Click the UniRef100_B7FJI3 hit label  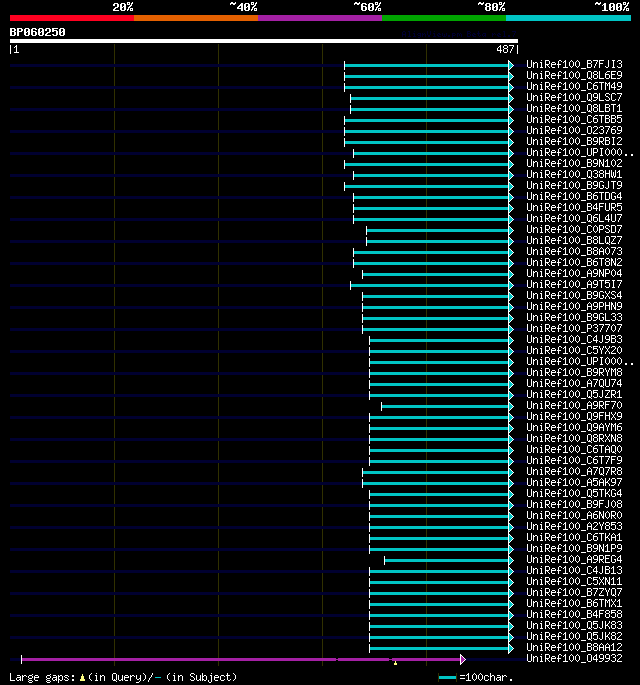click(574, 65)
